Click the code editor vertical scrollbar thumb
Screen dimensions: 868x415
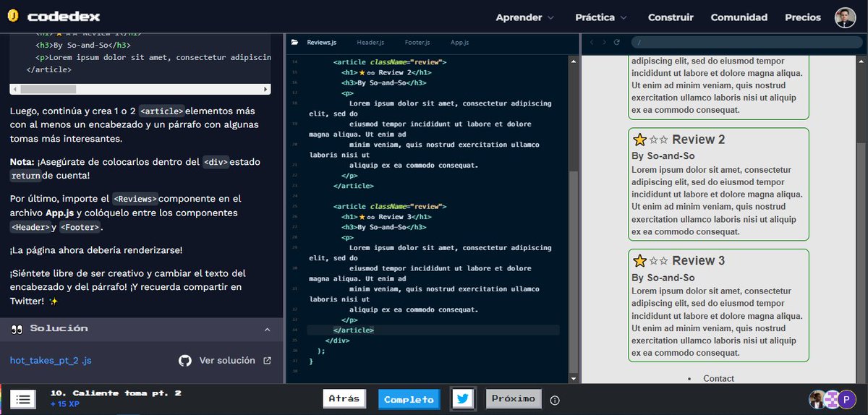point(574,271)
